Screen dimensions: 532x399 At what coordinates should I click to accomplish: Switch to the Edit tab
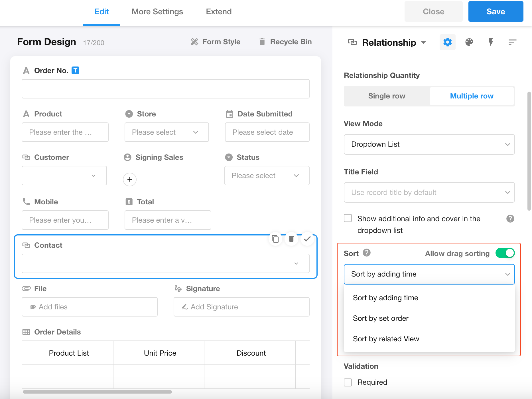pyautogui.click(x=101, y=12)
